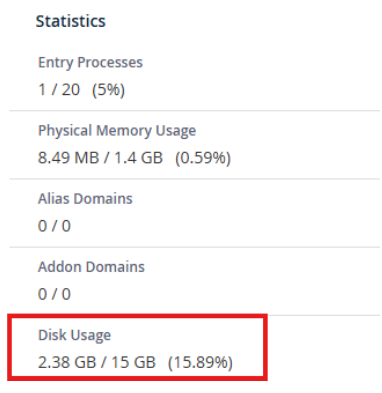Select the 2.38 GB disk used figure
This screenshot has width=382, height=393.
(x=67, y=362)
